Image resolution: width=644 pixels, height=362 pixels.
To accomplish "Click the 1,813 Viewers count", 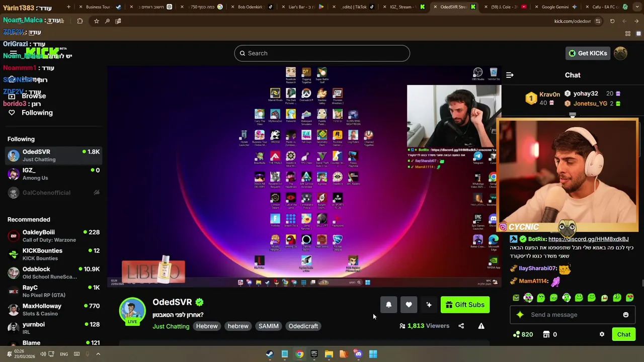I will (424, 326).
